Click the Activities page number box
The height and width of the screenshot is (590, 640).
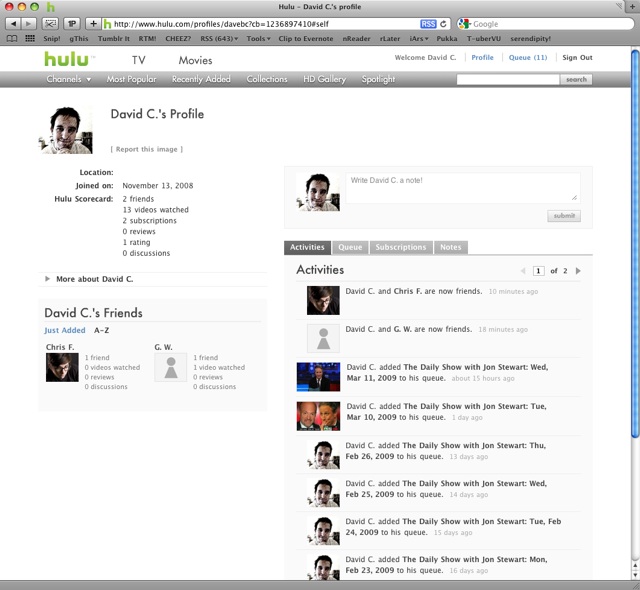click(538, 271)
